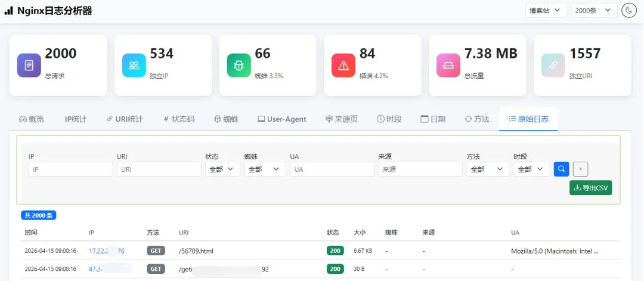This screenshot has height=281, width=644.
Task: Click the purple total requests document icon
Action: click(x=29, y=65)
